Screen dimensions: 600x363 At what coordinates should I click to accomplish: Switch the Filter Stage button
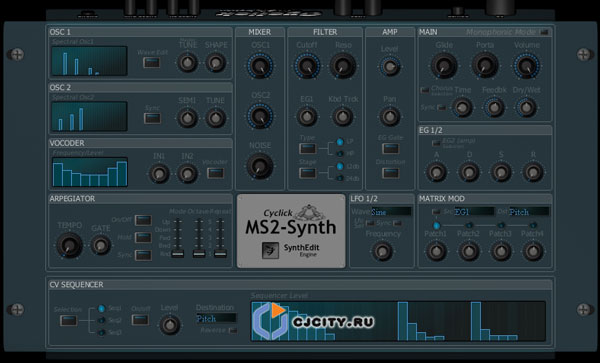tap(308, 173)
